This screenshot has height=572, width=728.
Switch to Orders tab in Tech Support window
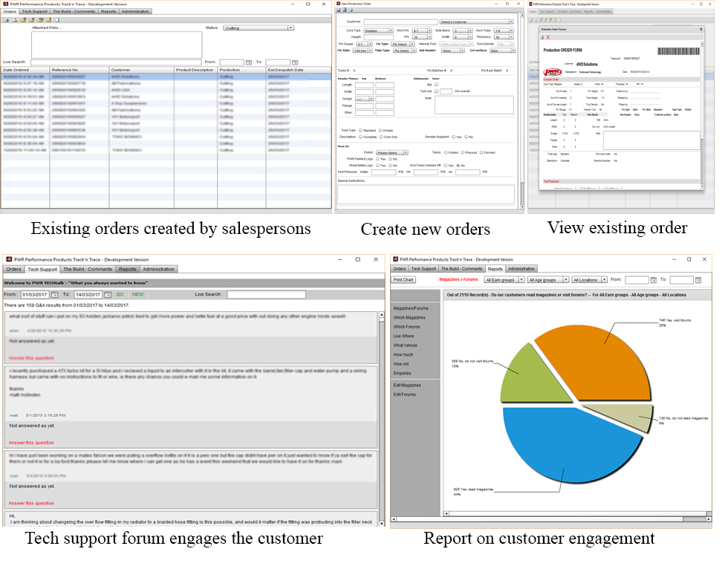[x=13, y=269]
